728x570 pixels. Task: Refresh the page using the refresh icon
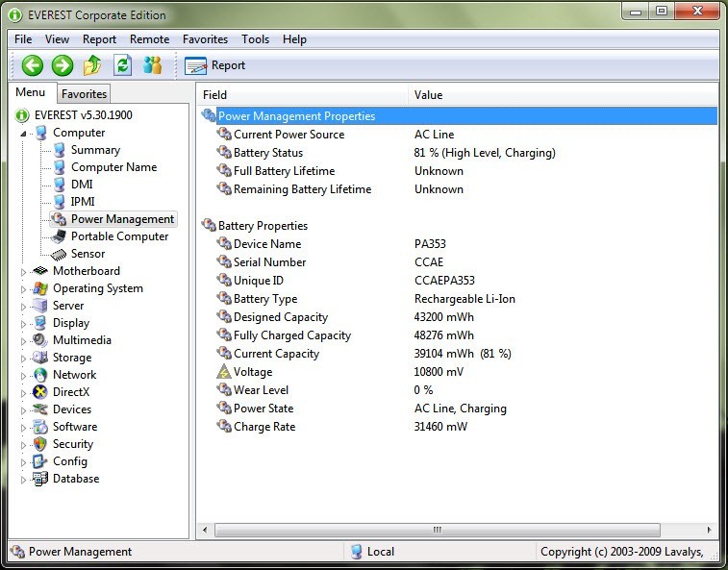tap(122, 65)
